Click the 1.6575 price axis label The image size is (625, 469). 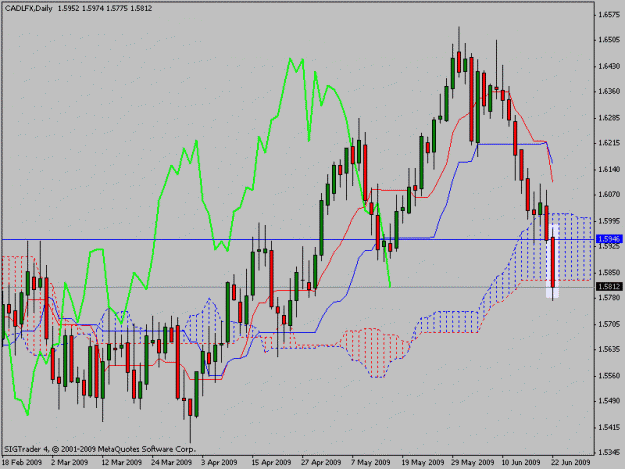(x=609, y=14)
